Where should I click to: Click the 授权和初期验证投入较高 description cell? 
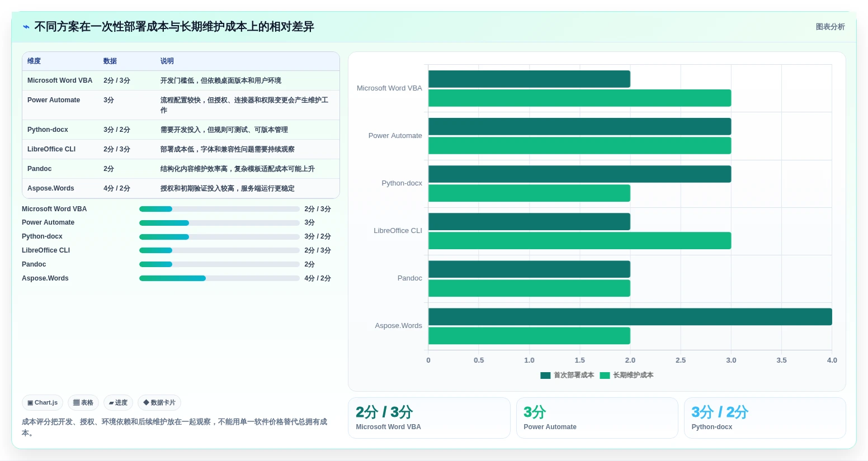click(x=228, y=188)
